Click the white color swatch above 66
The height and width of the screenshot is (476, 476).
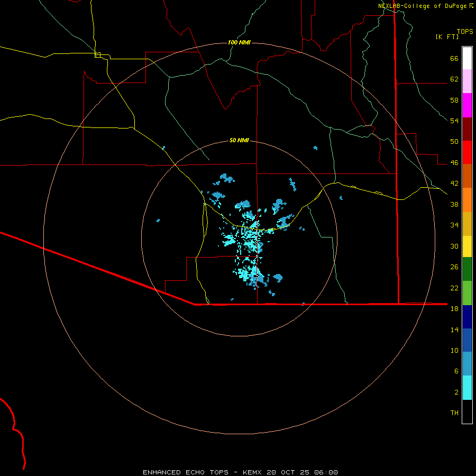pos(467,58)
